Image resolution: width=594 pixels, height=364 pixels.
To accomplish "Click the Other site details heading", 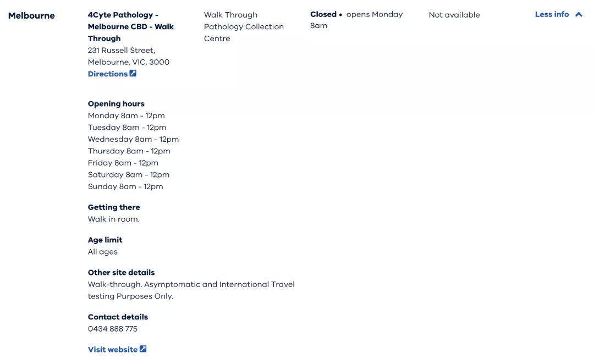I will coord(121,272).
